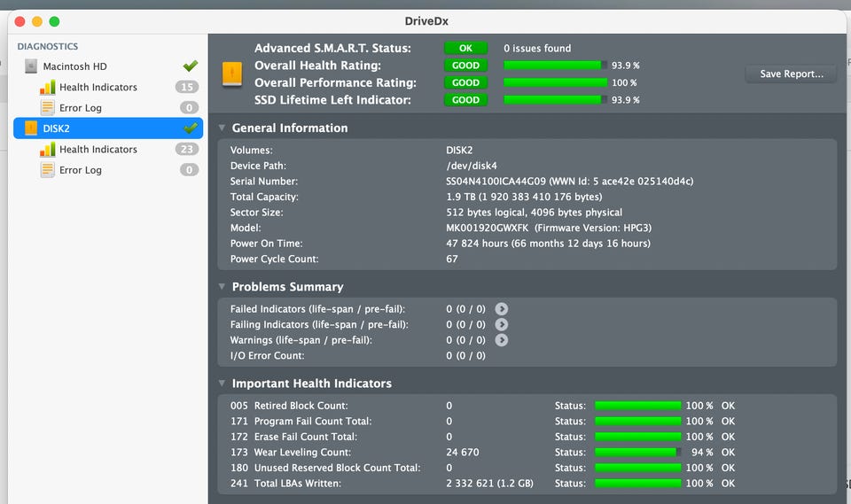851x504 pixels.
Task: Click the SSD Lifetime Left progress bar
Action: tap(555, 100)
